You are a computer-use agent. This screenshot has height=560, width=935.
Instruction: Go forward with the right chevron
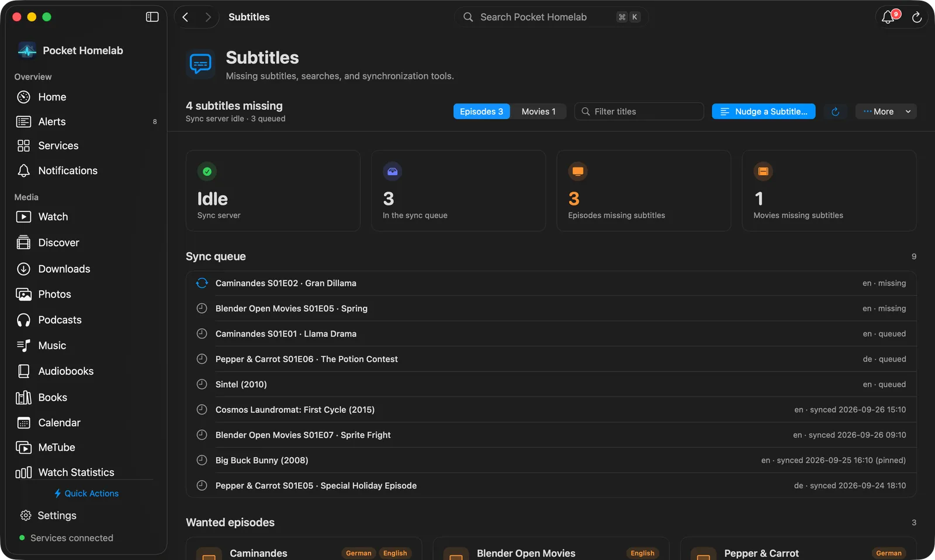[207, 17]
